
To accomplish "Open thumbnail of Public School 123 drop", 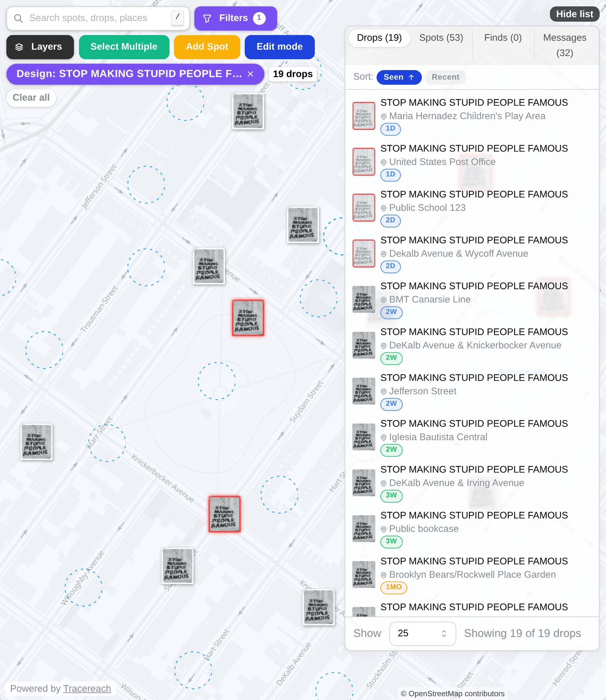I will click(364, 207).
